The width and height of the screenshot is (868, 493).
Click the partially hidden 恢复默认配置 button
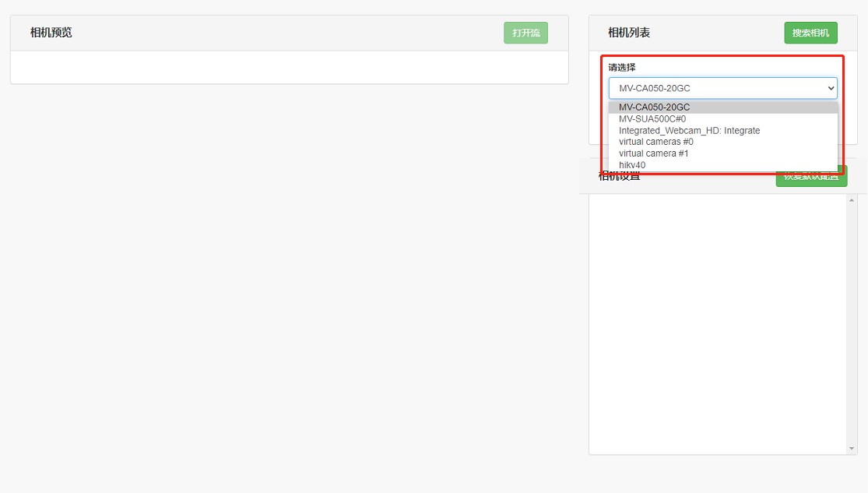(x=810, y=178)
